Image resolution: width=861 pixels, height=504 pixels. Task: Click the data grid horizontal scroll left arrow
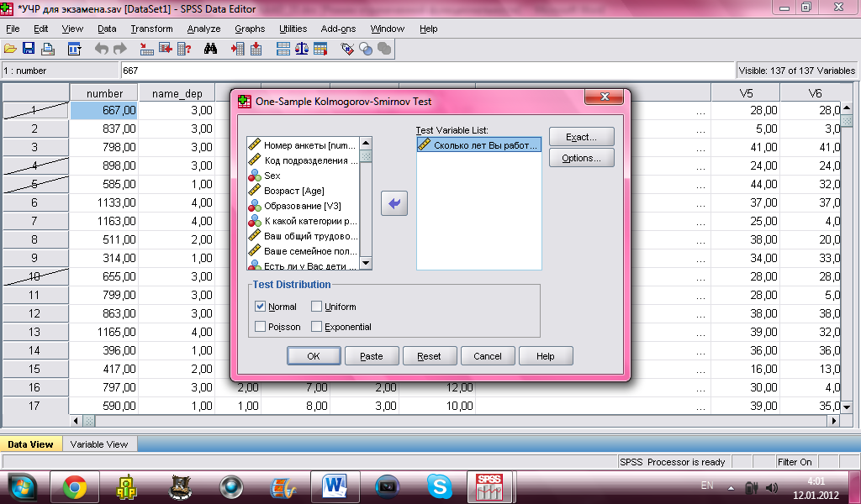tap(77, 421)
